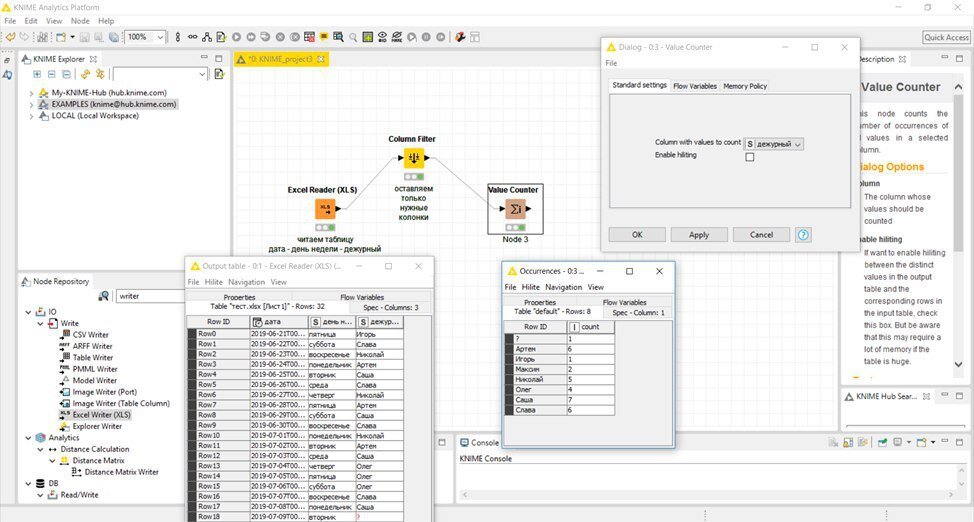Select Excel Writer (XLS) in Node Repository
Screen dimensions: 974x522
96,414
